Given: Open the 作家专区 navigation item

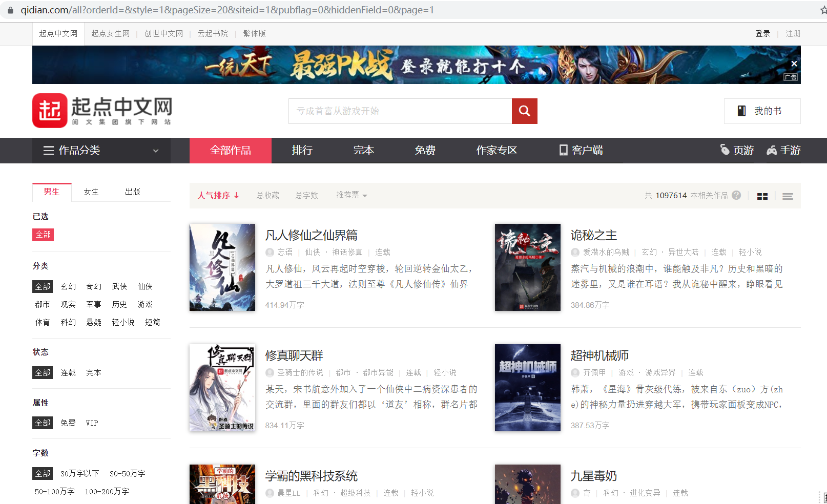Looking at the screenshot, I should click(x=497, y=151).
